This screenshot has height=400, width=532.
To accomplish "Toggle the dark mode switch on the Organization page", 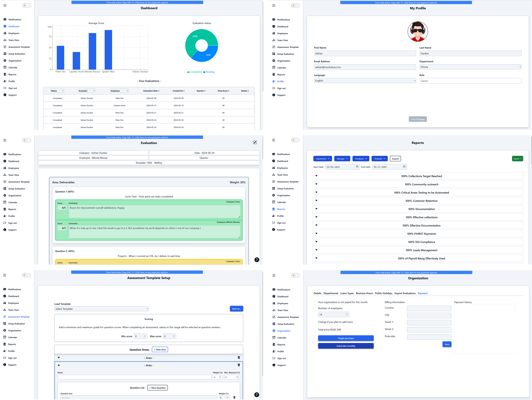I will 296,275.
